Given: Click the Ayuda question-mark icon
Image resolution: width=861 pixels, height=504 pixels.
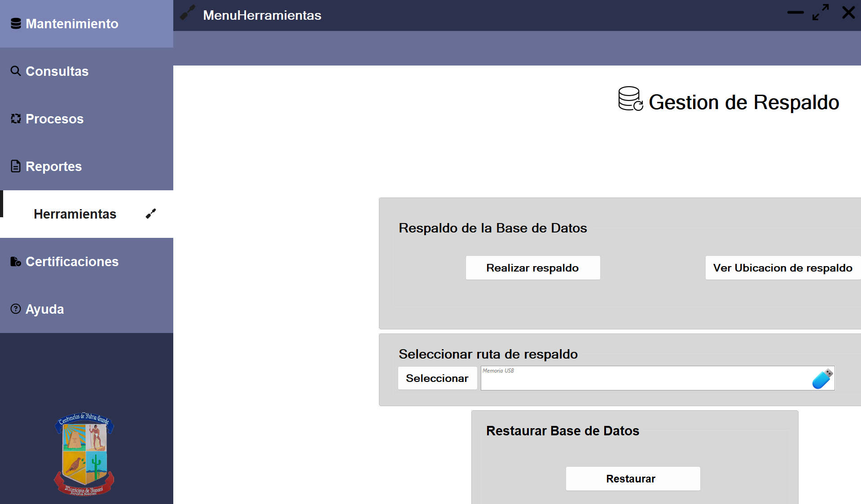Looking at the screenshot, I should pos(16,309).
